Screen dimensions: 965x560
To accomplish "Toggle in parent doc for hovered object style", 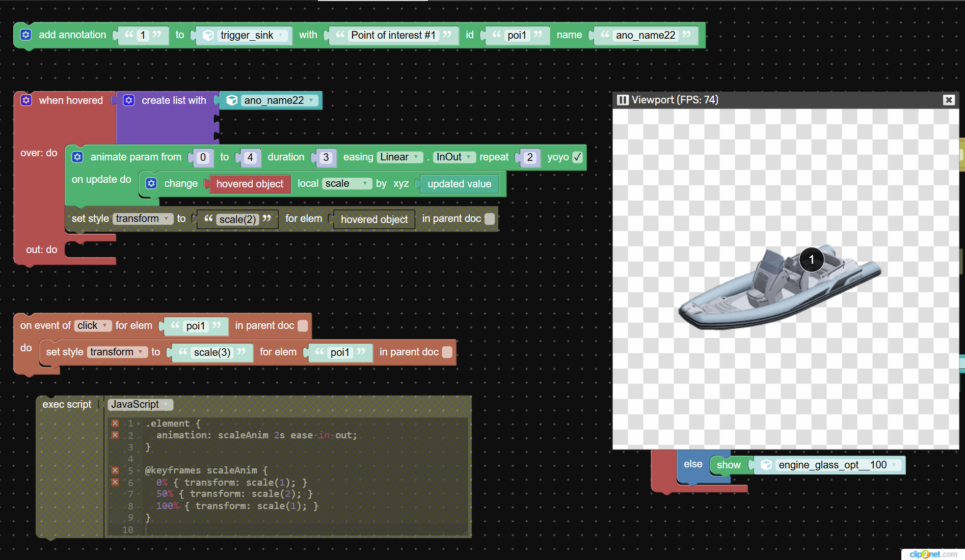I will coord(490,219).
